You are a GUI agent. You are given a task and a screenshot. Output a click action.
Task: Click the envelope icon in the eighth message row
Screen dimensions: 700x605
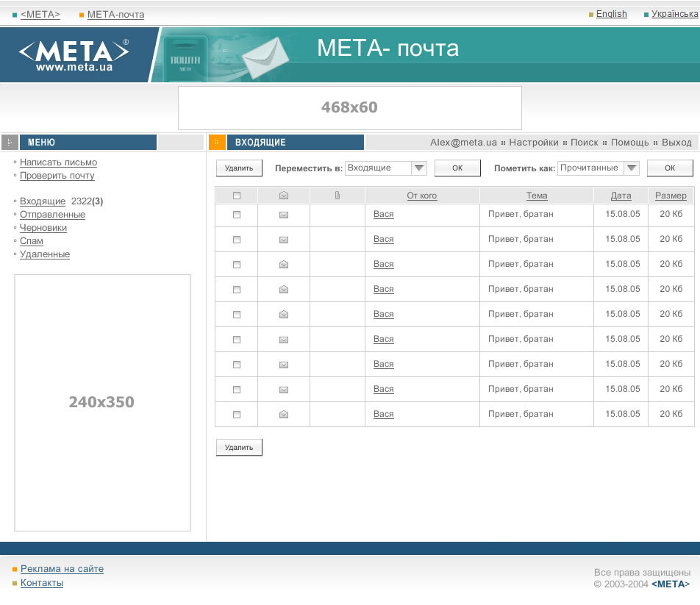284,390
